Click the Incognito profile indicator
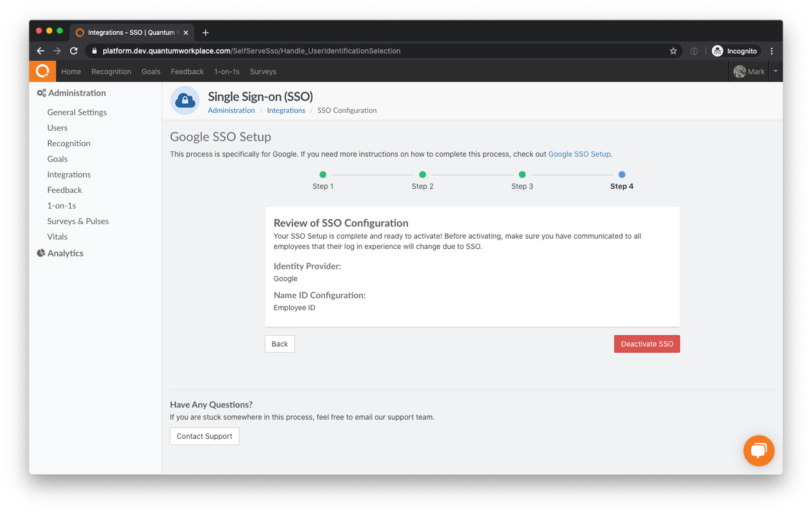This screenshot has width=812, height=513. coord(735,51)
